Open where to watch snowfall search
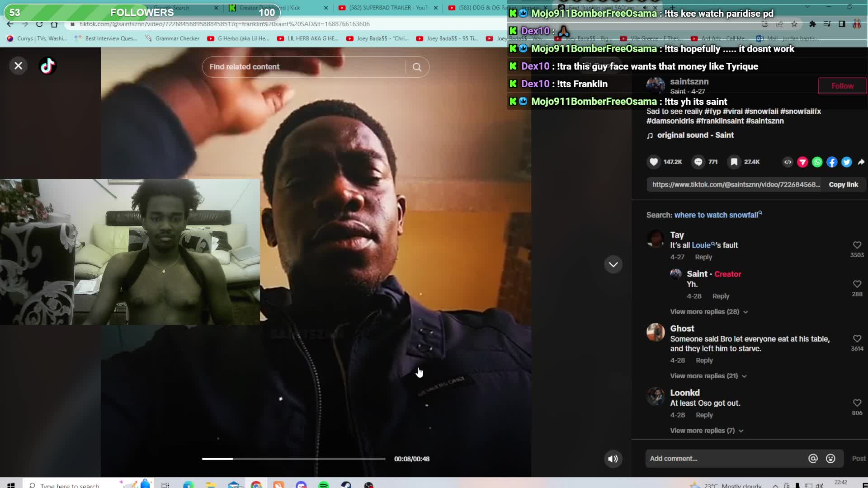 [717, 215]
